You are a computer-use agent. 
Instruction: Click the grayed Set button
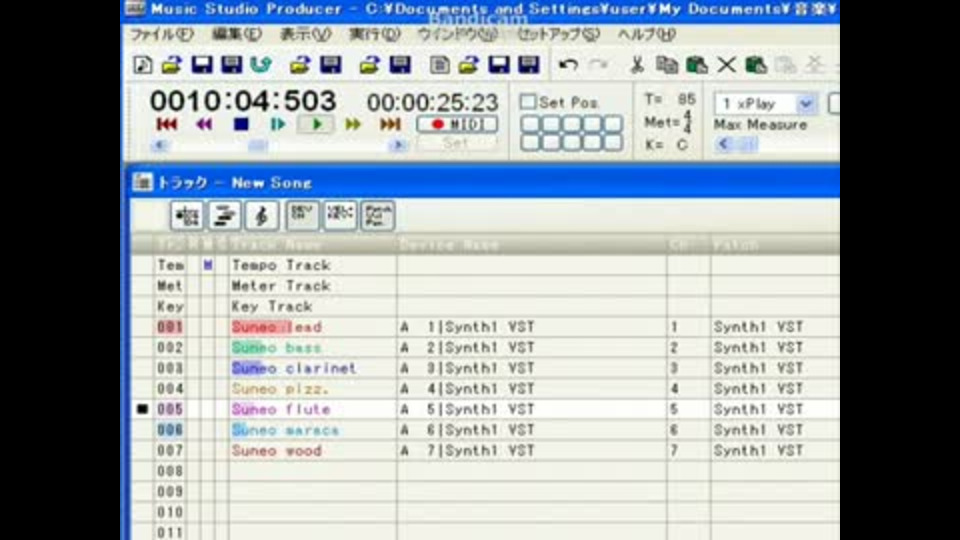tap(457, 143)
